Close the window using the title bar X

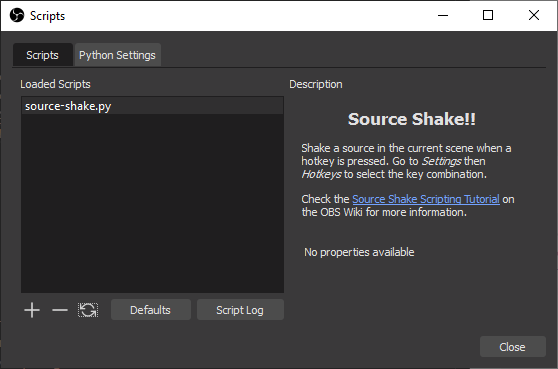[534, 15]
